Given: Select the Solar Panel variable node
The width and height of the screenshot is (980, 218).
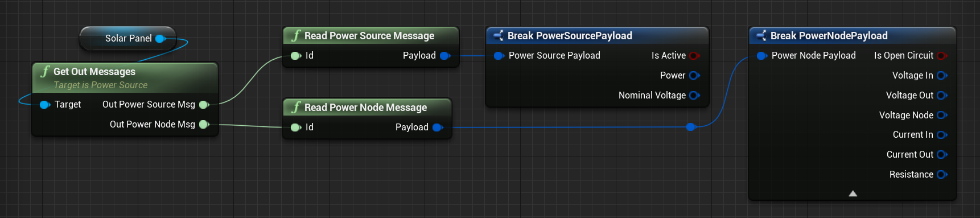Looking at the screenshot, I should 127,39.
